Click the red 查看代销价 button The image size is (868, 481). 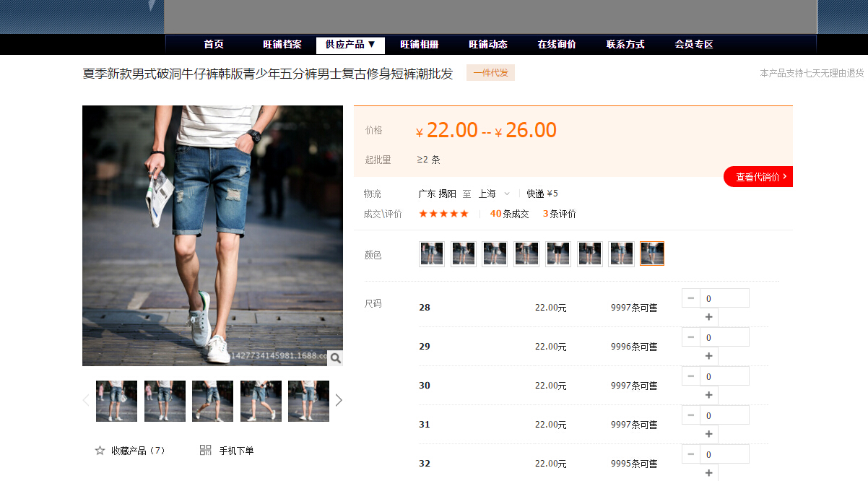(760, 177)
